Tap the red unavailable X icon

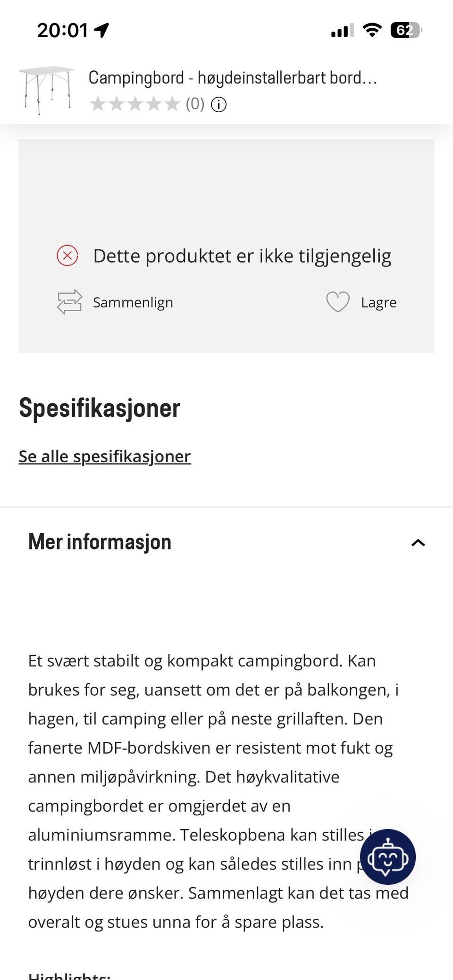pos(67,256)
